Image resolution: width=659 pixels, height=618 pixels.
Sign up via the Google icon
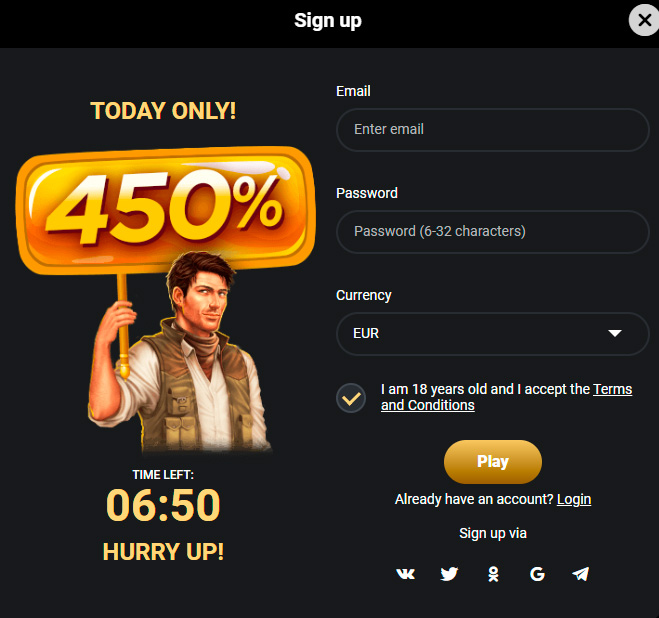tap(537, 574)
